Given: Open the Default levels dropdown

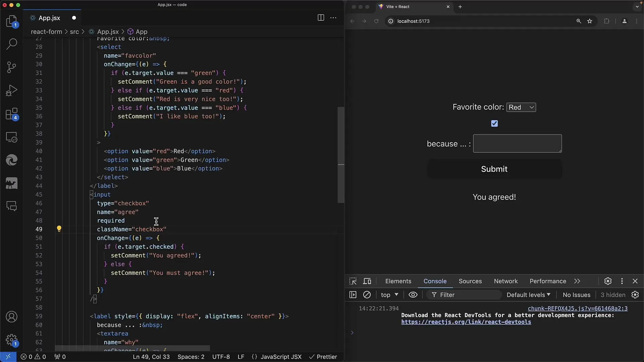Looking at the screenshot, I should coord(528,295).
